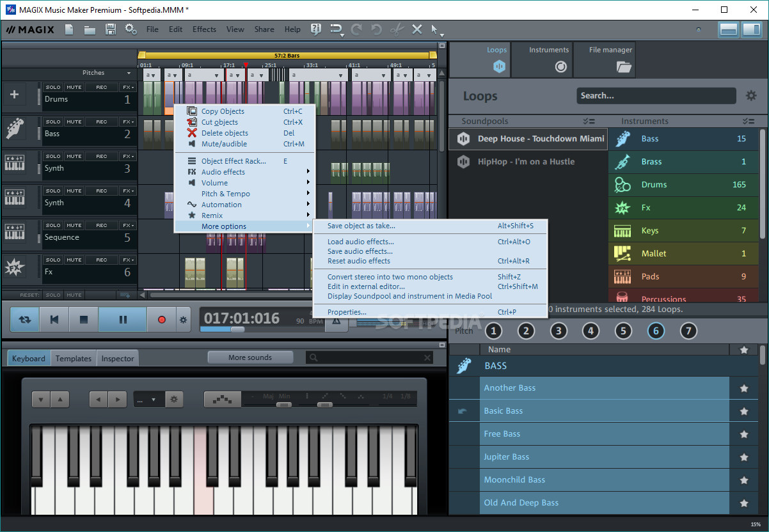Open keyboard settings gear beside the preset dropdown
The width and height of the screenshot is (769, 532).
click(x=173, y=400)
